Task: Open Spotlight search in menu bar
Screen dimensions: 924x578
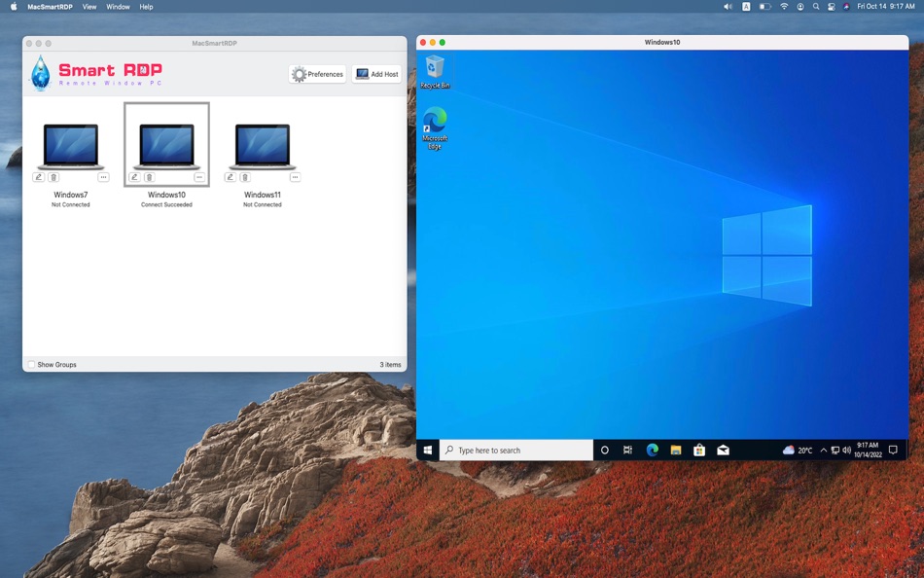Action: point(816,7)
